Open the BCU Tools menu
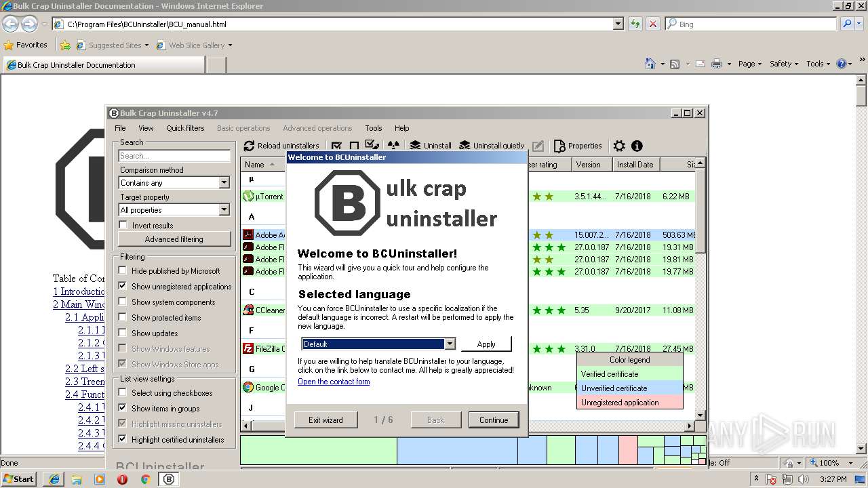This screenshot has width=868, height=488. 374,128
